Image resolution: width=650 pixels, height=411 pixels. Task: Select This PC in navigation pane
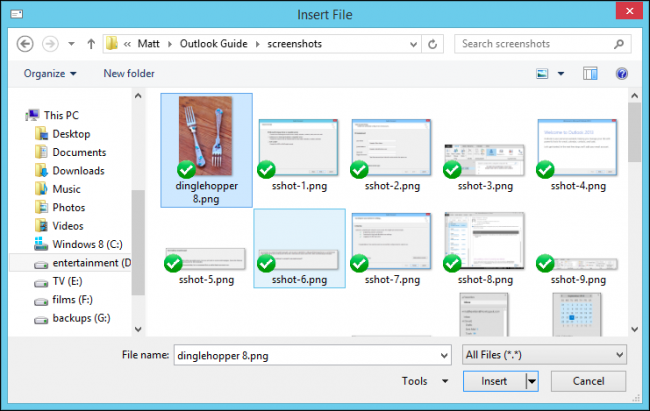[52, 115]
